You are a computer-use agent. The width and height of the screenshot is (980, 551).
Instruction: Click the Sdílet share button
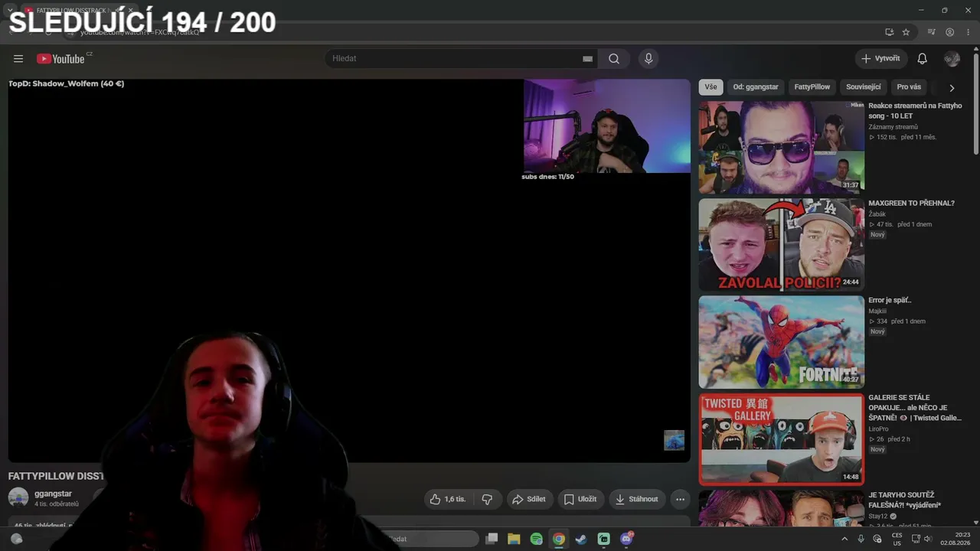point(529,499)
